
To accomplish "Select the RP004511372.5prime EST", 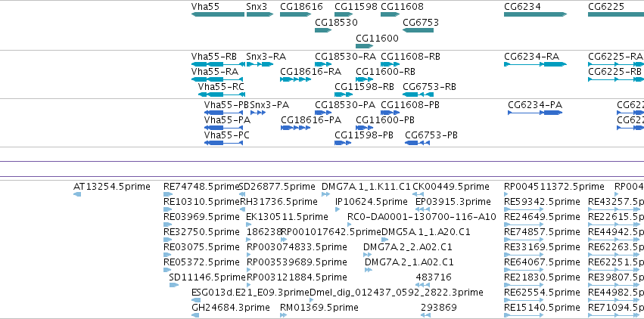I will pyautogui.click(x=506, y=194).
